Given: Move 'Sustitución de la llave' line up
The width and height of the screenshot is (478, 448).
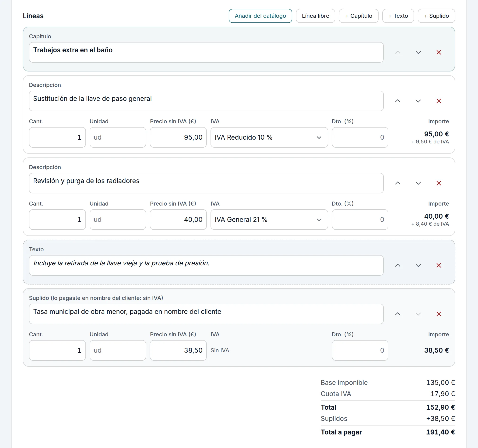Looking at the screenshot, I should [x=398, y=101].
